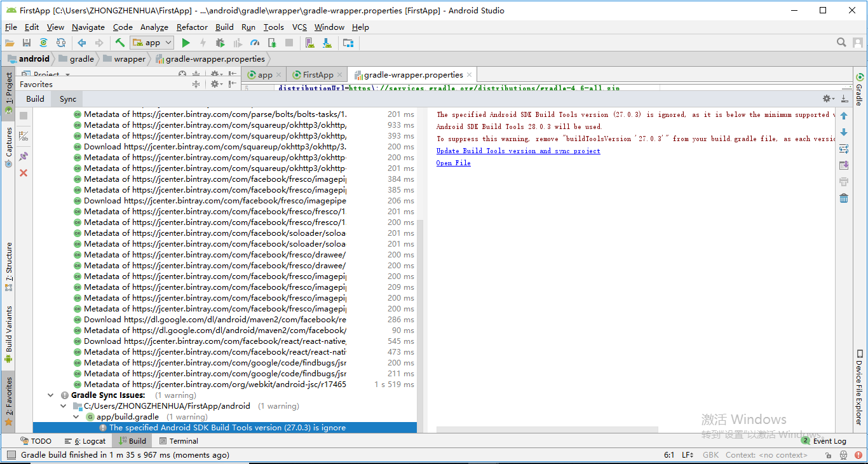Open the TODO tool window
The width and height of the screenshot is (868, 464).
(36, 440)
